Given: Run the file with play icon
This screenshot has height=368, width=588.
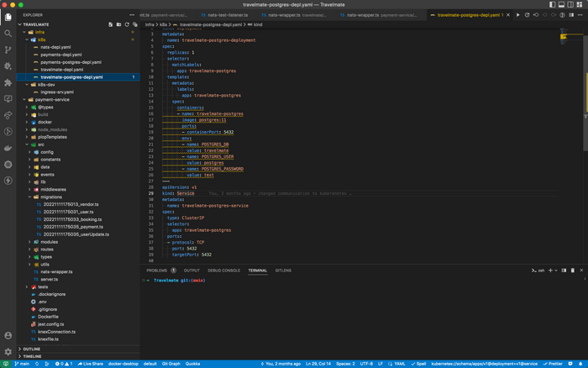Looking at the screenshot, I should [x=518, y=15].
